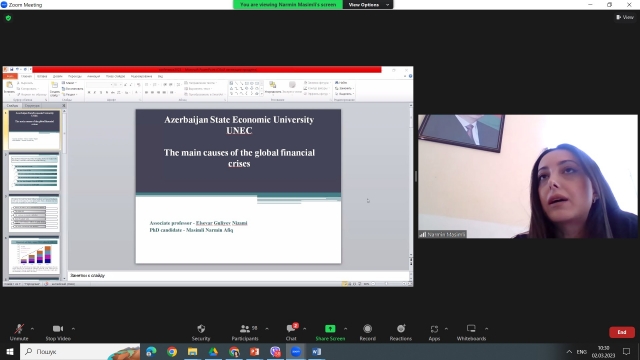Image resolution: width=640 pixels, height=360 pixels.
Task: Close the slides thumbnail pane
Action: [x=63, y=106]
